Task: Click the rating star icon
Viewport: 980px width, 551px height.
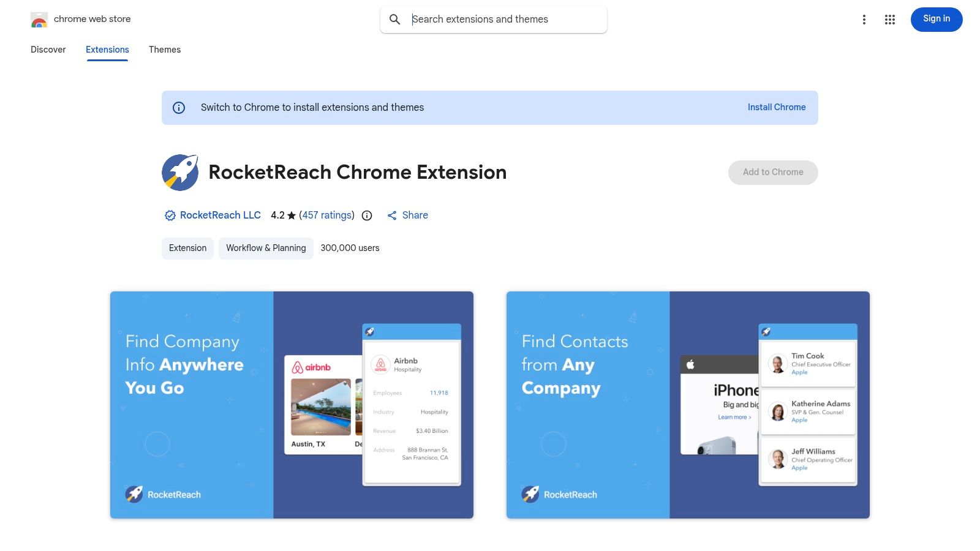Action: [292, 216]
